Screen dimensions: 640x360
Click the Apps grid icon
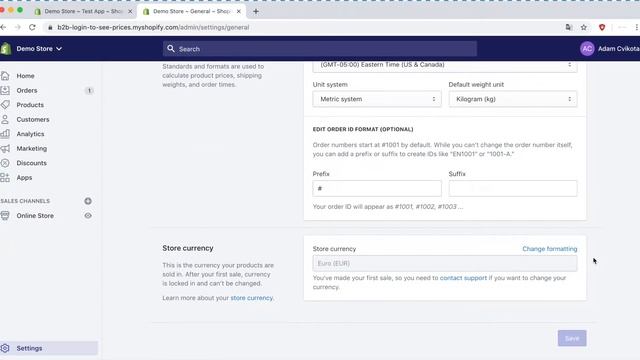pyautogui.click(x=5, y=178)
